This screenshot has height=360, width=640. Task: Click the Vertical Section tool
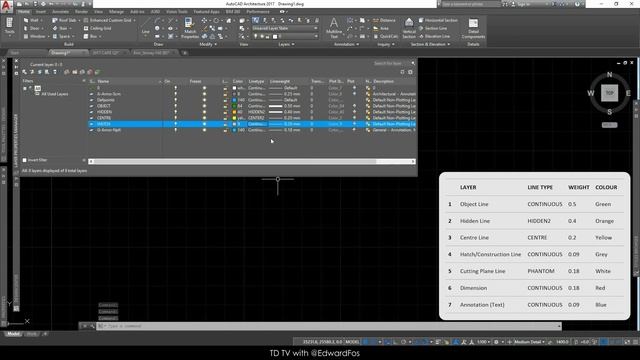409,28
